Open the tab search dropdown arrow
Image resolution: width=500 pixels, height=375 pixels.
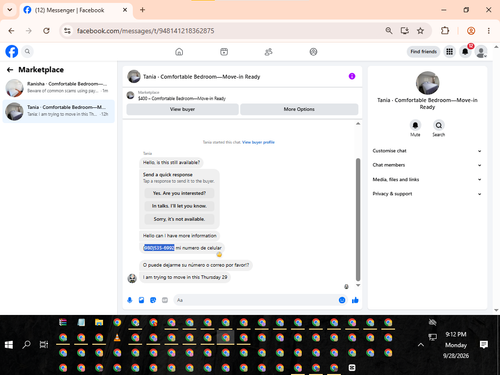point(10,10)
